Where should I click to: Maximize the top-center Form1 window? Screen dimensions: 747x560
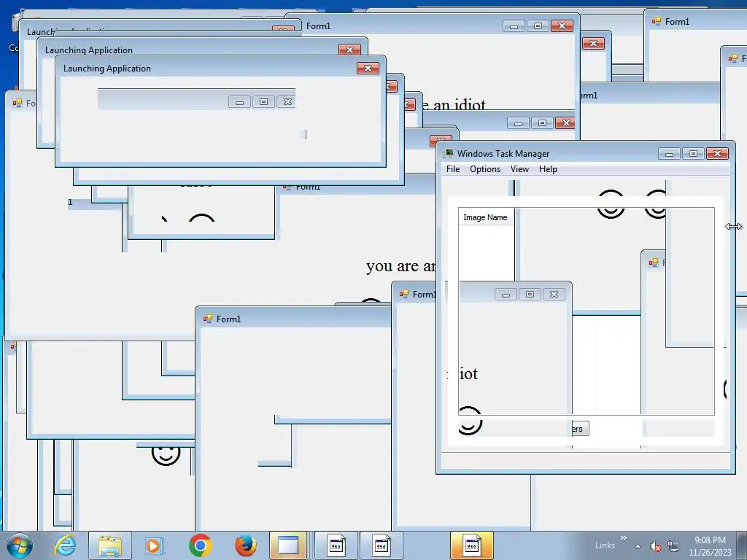(538, 26)
